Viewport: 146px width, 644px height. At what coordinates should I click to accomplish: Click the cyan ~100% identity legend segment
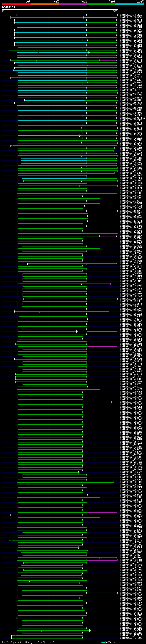[130, 4]
